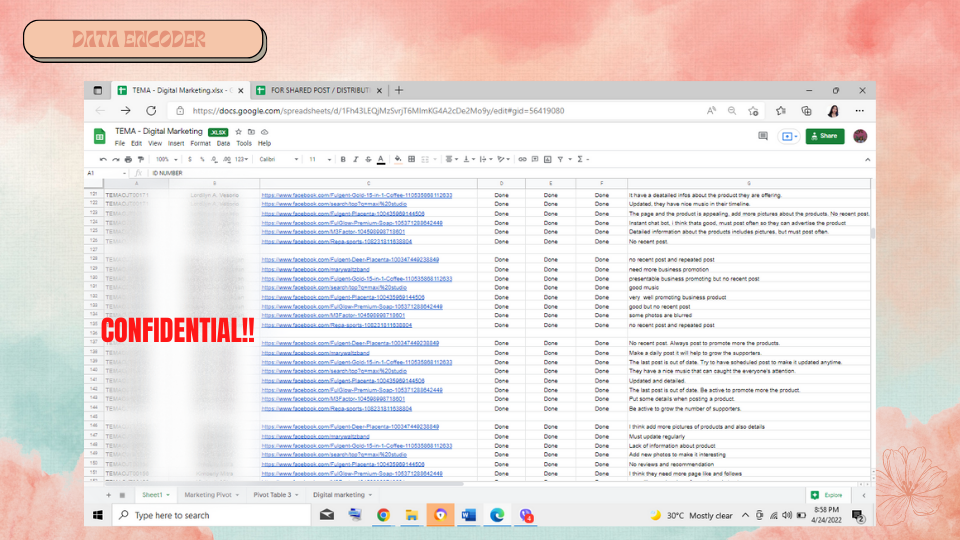Toggle strikethrough formatting
This screenshot has height=540, width=960.
coord(368,159)
